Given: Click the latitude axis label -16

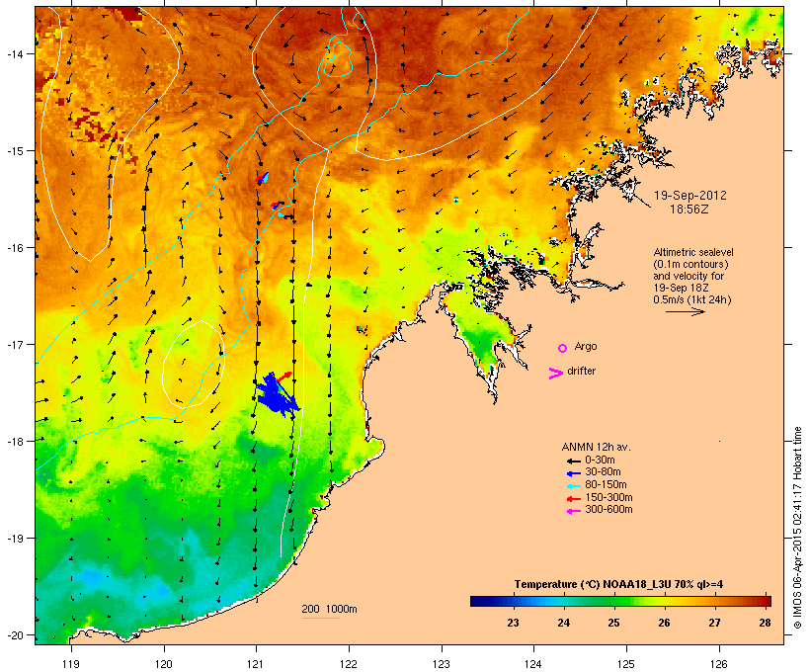Looking at the screenshot, I should (14, 248).
